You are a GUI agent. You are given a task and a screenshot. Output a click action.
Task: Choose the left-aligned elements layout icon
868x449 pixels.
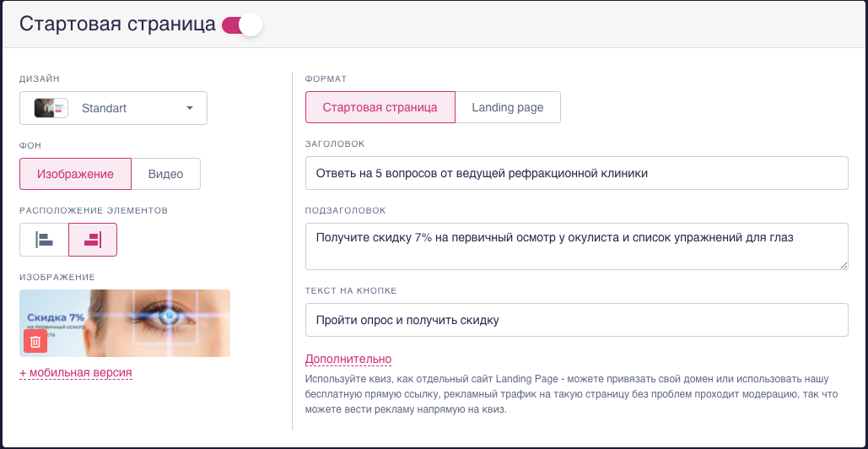pyautogui.click(x=44, y=240)
